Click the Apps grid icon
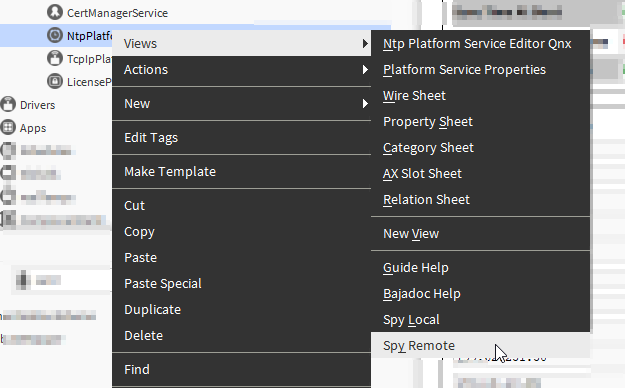625x388 pixels. (x=8, y=128)
